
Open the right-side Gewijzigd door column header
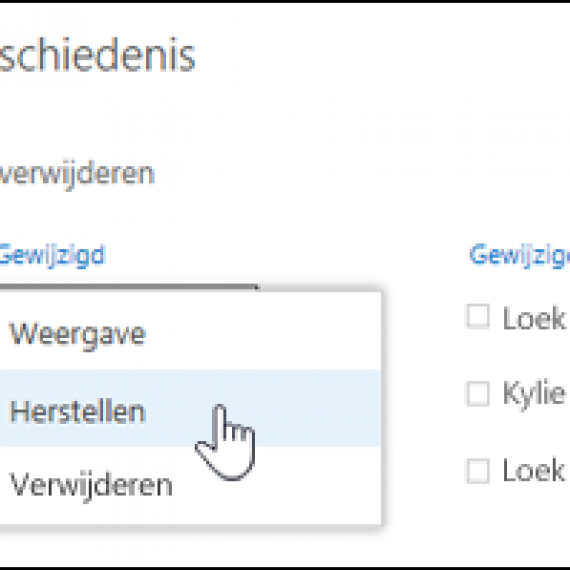coord(519,255)
